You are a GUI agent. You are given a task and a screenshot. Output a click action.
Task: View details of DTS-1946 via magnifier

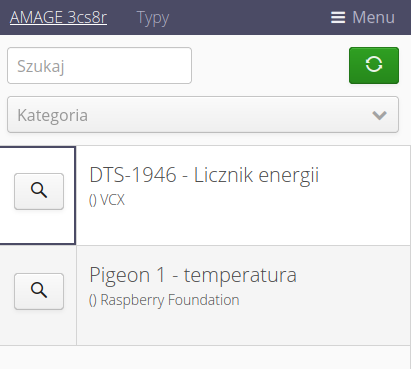[39, 191]
